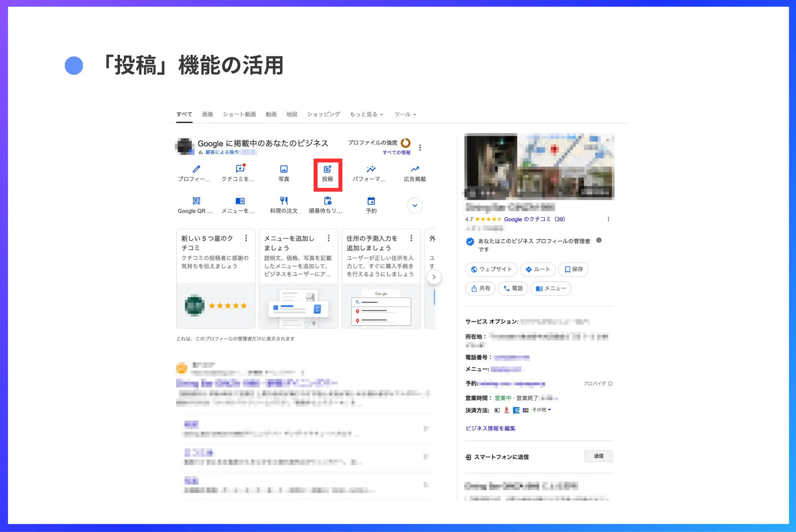This screenshot has width=796, height=532.
Task: Open the その他 payment methods dropdown
Action: [x=541, y=410]
